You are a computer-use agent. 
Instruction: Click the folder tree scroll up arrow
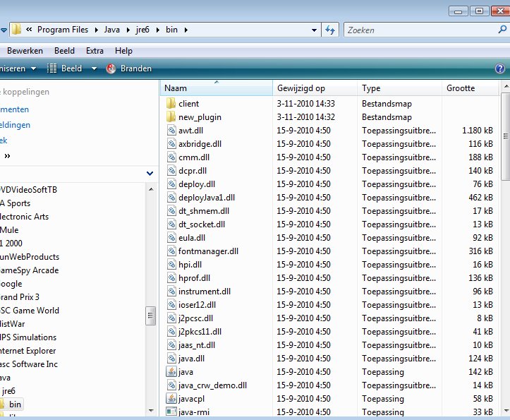coord(151,189)
